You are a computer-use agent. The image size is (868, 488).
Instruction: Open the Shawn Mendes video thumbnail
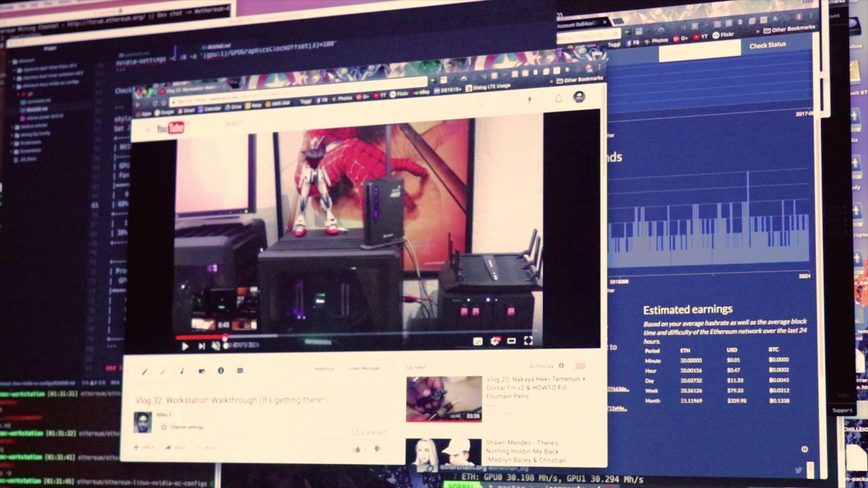(x=443, y=453)
